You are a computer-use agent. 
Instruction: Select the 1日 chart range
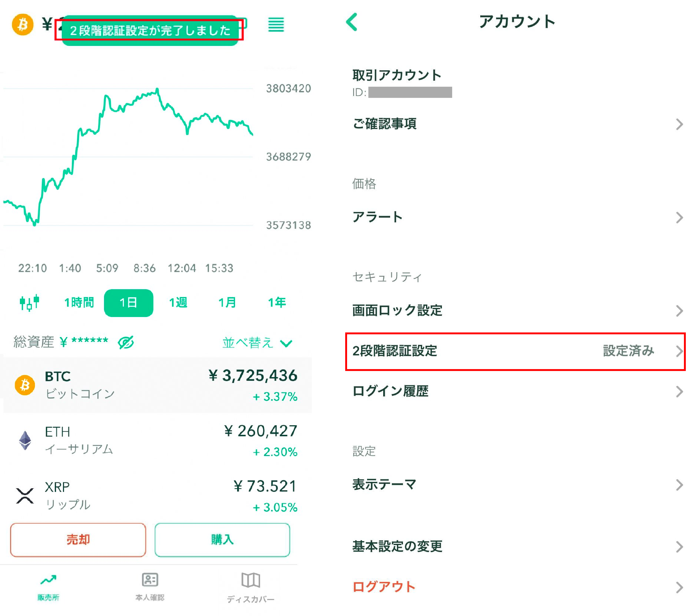coord(128,303)
